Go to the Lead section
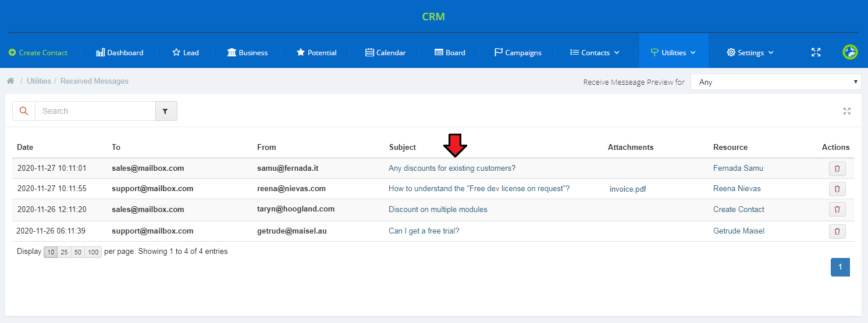Image resolution: width=868 pixels, height=323 pixels. (x=186, y=52)
